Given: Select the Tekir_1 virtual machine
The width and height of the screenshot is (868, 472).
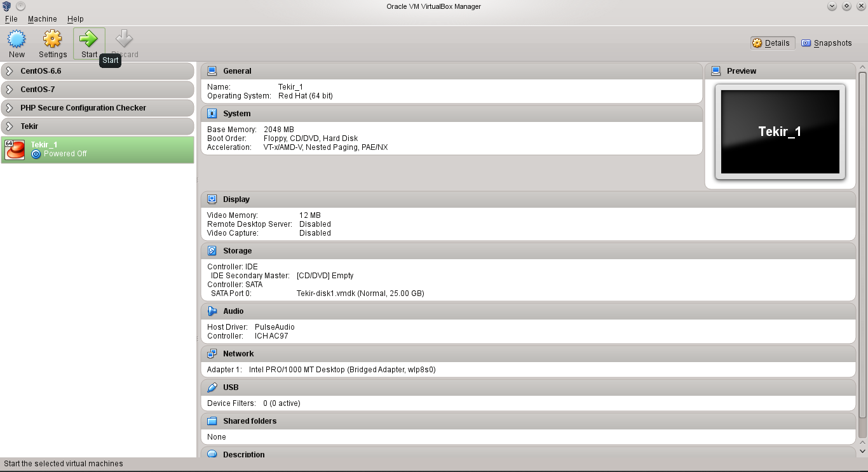Looking at the screenshot, I should click(x=98, y=150).
